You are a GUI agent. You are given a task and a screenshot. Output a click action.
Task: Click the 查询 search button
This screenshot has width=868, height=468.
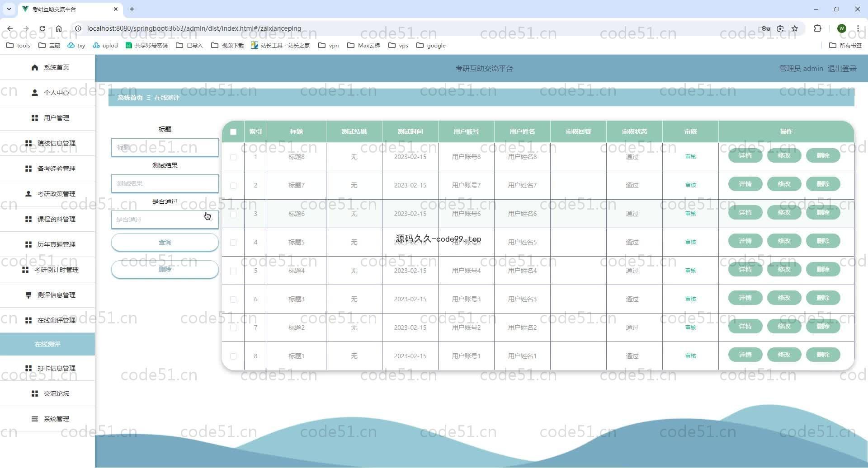(165, 242)
